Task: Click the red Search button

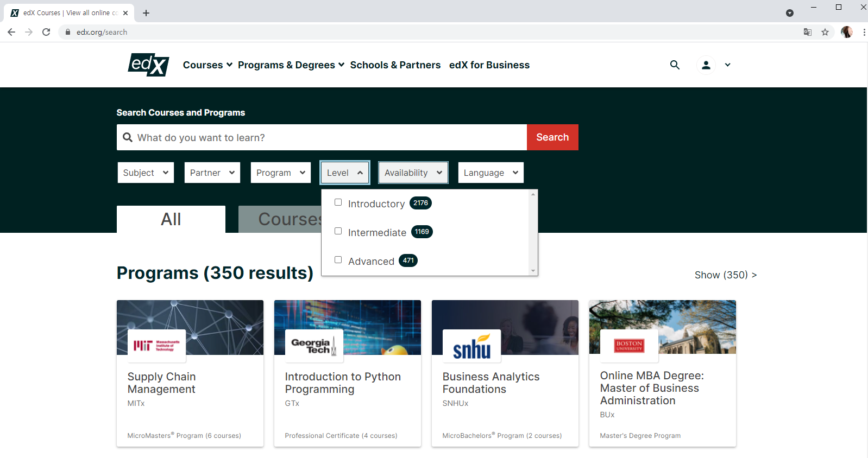Action: (552, 137)
